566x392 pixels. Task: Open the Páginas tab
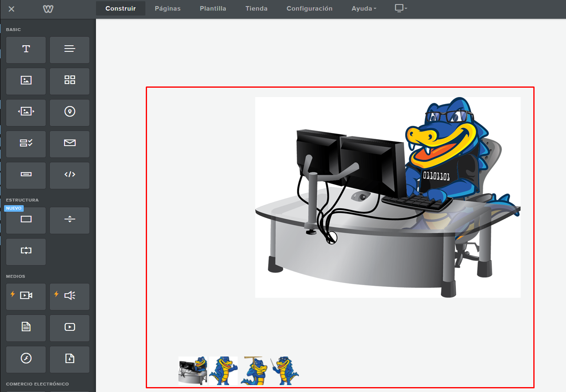[167, 9]
